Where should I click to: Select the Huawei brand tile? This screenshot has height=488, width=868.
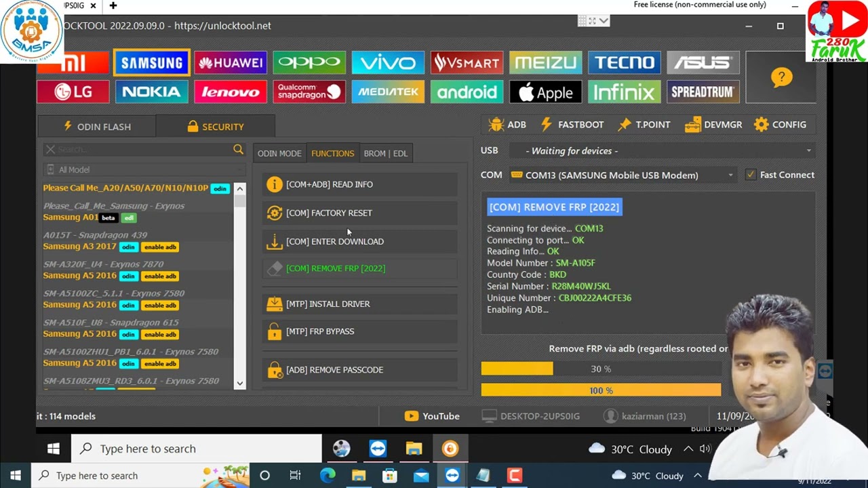(231, 62)
